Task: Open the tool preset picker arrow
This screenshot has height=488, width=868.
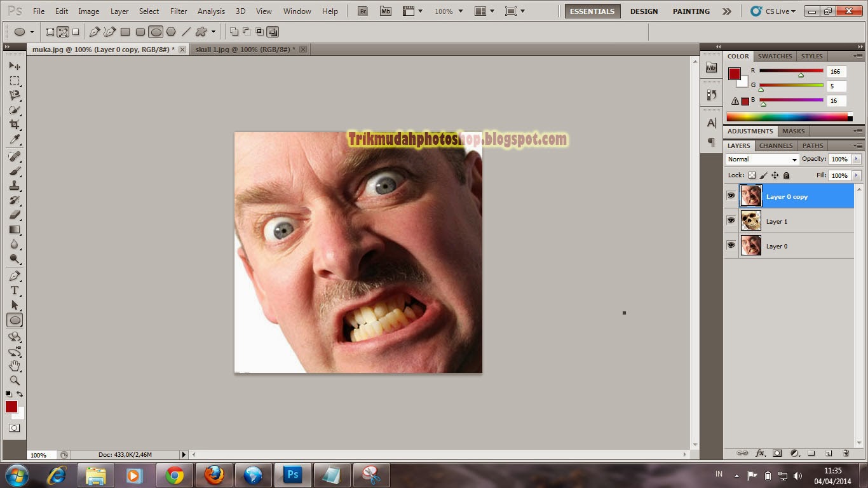Action: pyautogui.click(x=32, y=32)
